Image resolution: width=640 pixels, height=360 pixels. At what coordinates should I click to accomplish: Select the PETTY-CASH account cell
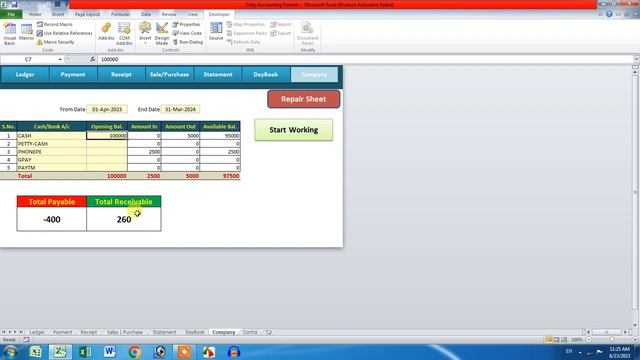pyautogui.click(x=51, y=144)
